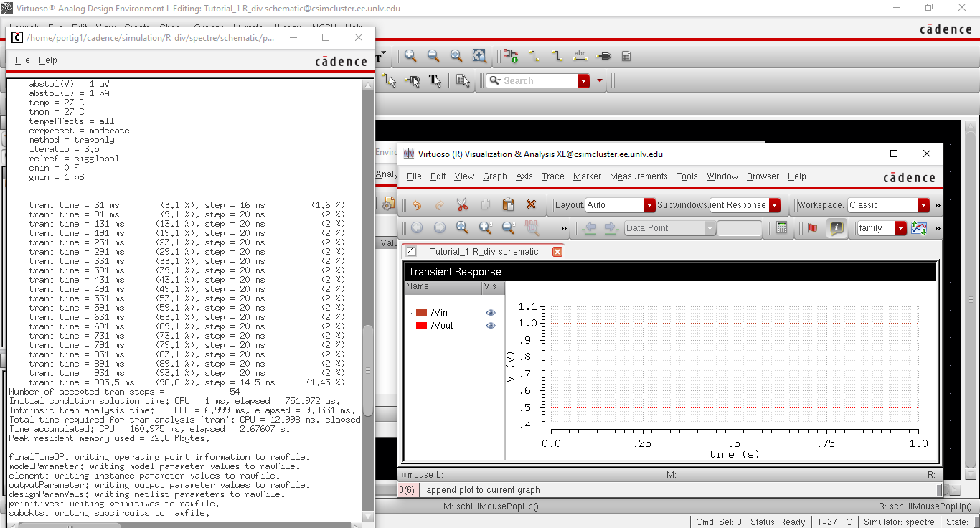The width and height of the screenshot is (980, 528).
Task: Open the Layout Auto dropdown
Action: pos(649,205)
